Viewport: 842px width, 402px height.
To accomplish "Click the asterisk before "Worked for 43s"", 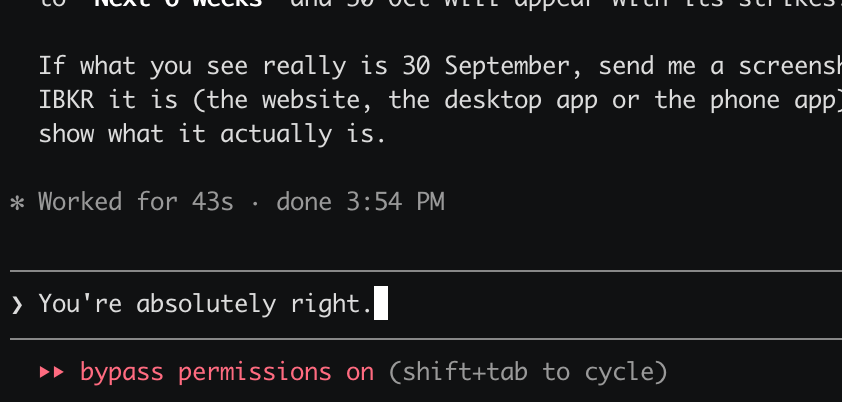I will (17, 203).
